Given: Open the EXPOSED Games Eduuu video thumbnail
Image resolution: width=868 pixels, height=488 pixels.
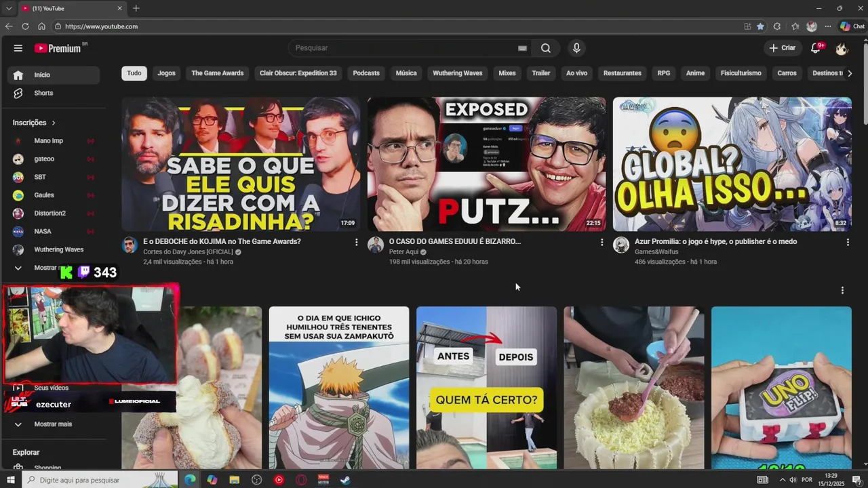Looking at the screenshot, I should click(486, 164).
